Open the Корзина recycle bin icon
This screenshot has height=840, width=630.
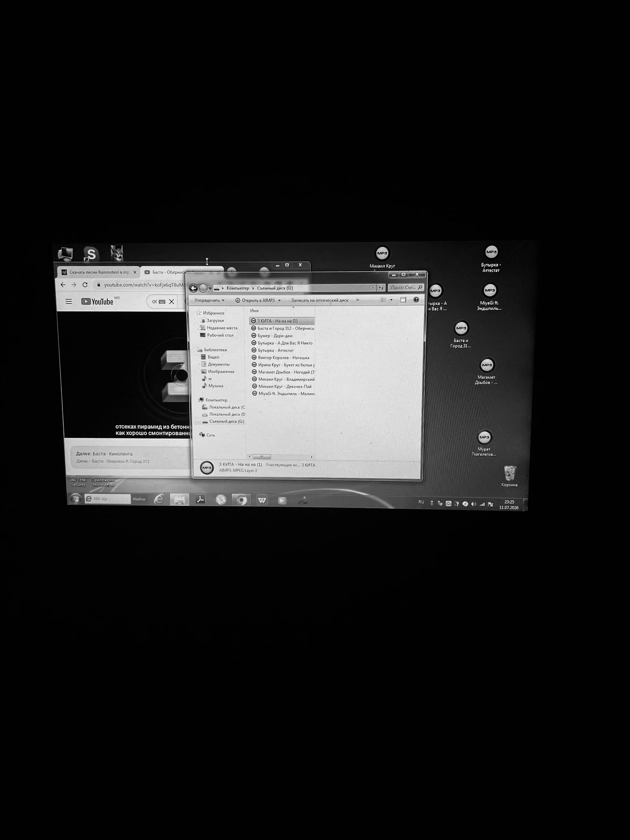(x=509, y=476)
